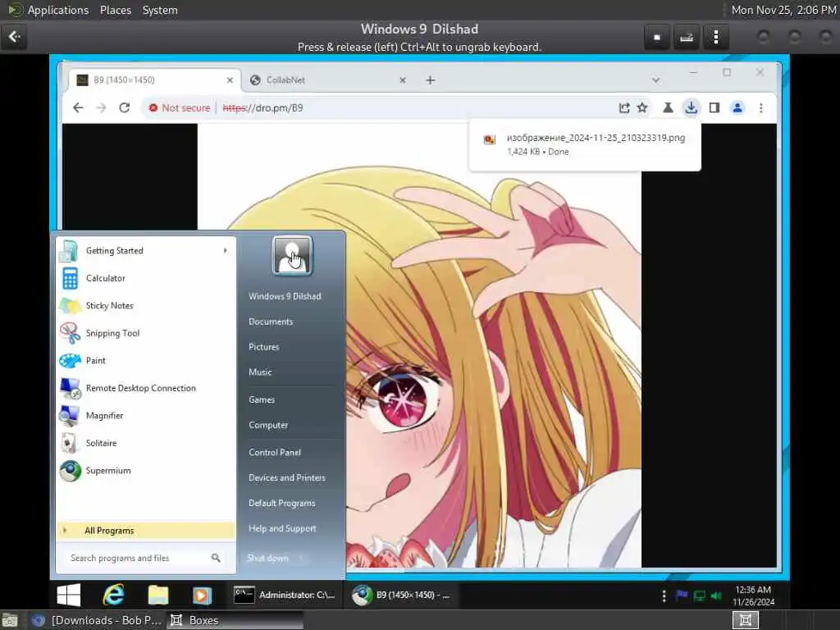Open Devices and Printers
This screenshot has height=630, width=840.
(x=287, y=478)
